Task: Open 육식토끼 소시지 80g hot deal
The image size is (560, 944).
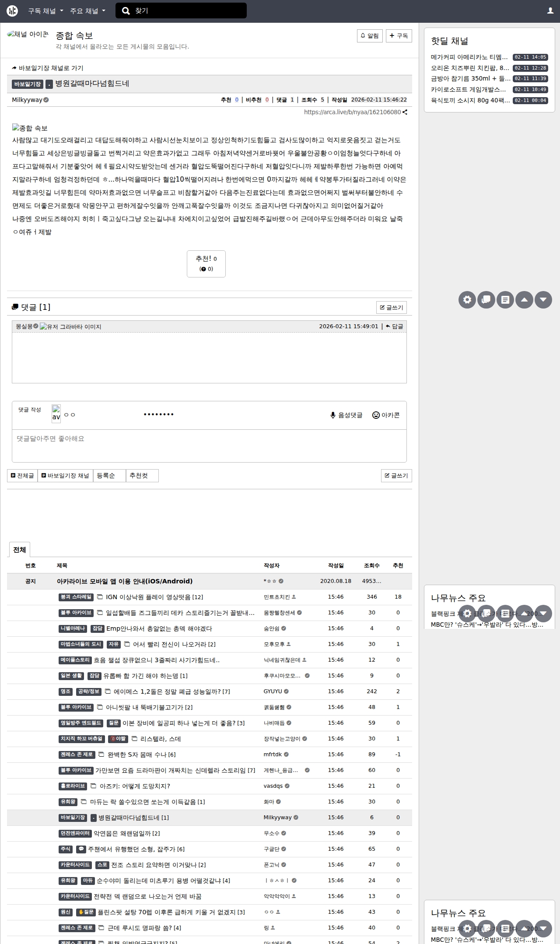Action: pos(470,101)
